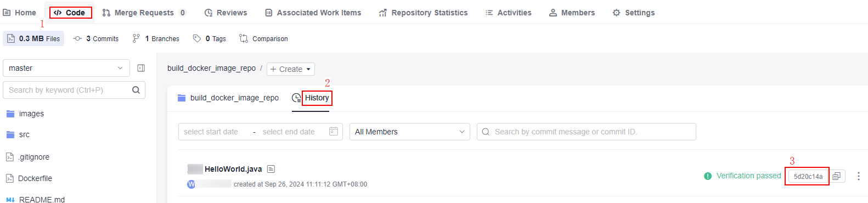Open commit ID 5d20c14a link
Screen dimensions: 868x203
[808, 176]
